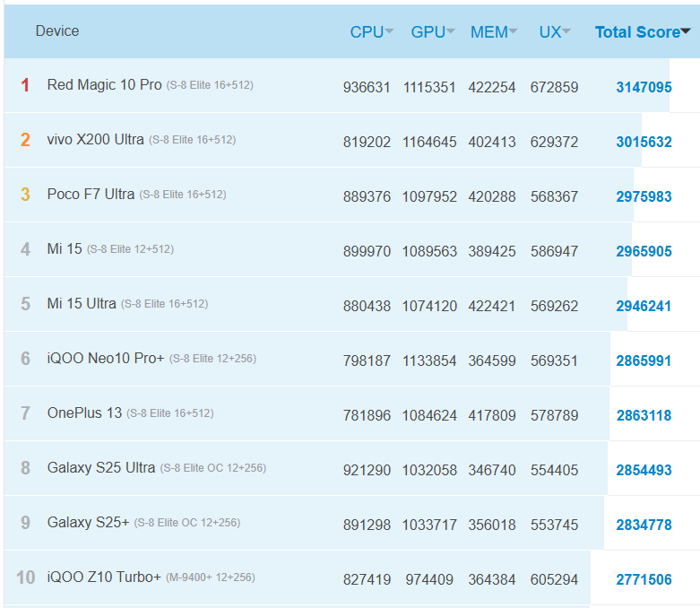The height and width of the screenshot is (608, 700).
Task: Open Poco F7 Ultra device name
Action: (x=91, y=194)
